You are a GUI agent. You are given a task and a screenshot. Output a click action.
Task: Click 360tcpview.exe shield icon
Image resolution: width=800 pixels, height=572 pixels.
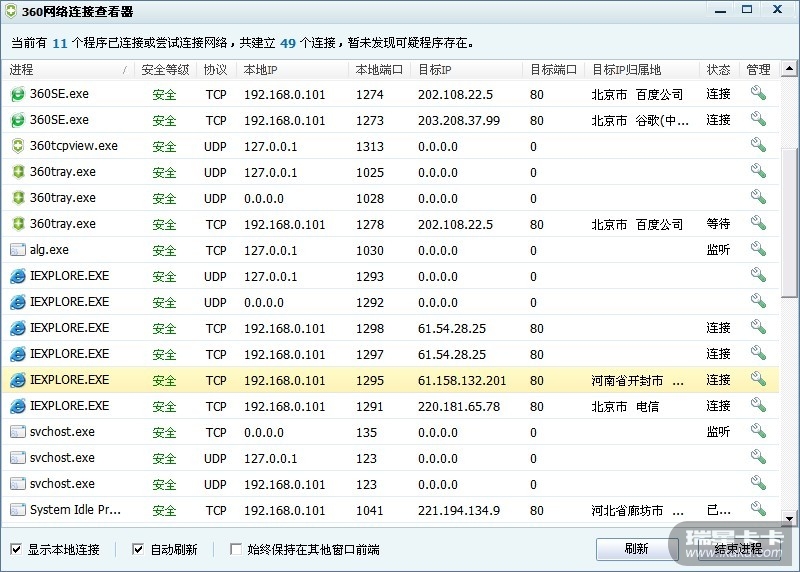coord(18,146)
